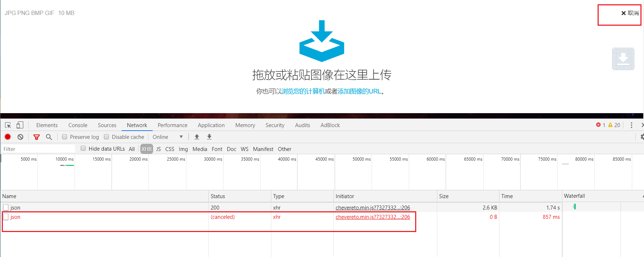Image resolution: width=644 pixels, height=257 pixels.
Task: Open network search with magnifier icon
Action: (x=49, y=137)
